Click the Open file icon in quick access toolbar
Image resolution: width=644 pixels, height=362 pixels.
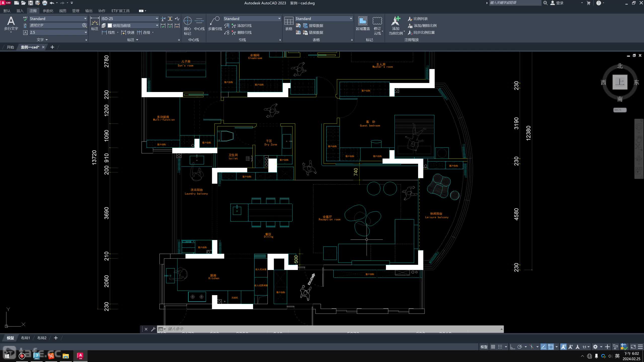23,3
